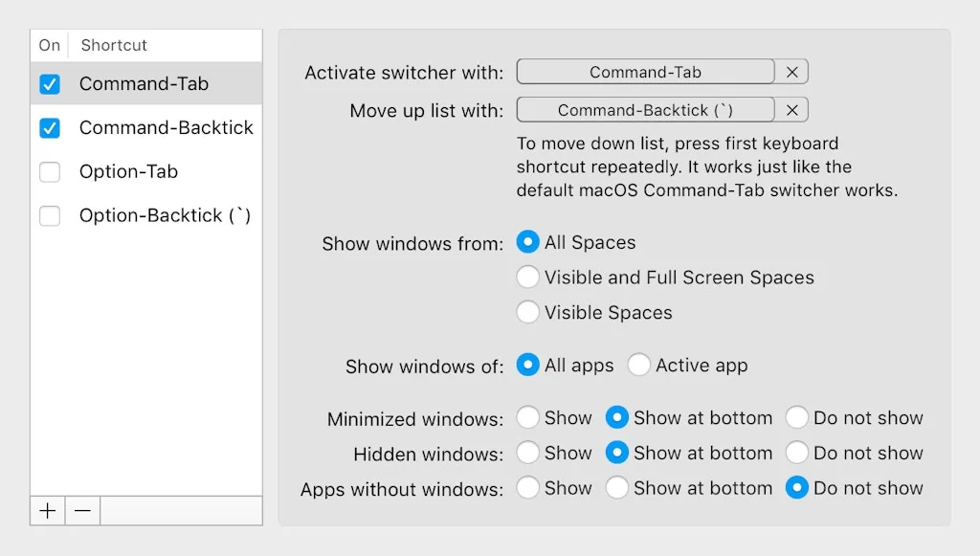This screenshot has height=556, width=980.
Task: Uncheck the Command-Backtick shortcut
Action: 50,128
